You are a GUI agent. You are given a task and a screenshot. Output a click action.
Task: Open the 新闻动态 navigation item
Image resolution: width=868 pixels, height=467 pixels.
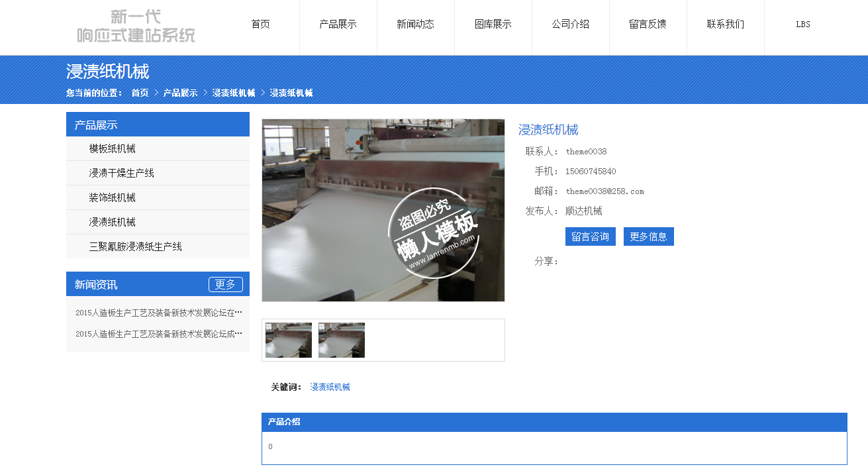[416, 25]
